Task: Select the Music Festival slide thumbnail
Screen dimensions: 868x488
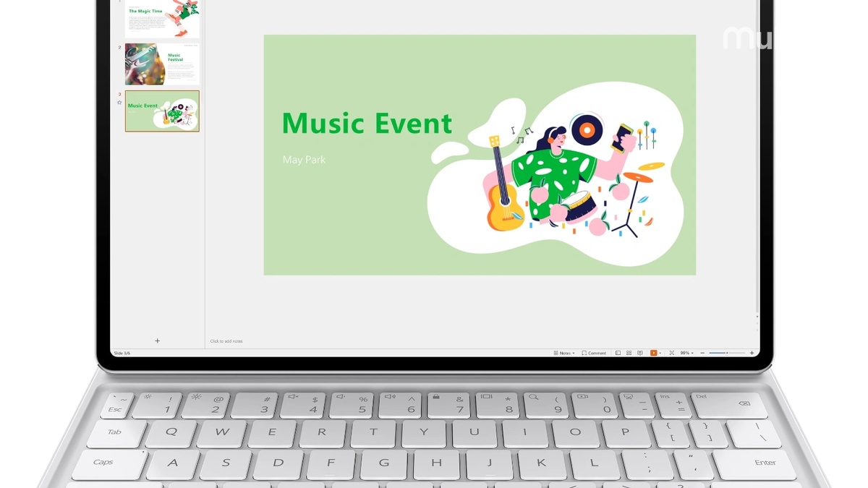Action: click(161, 65)
